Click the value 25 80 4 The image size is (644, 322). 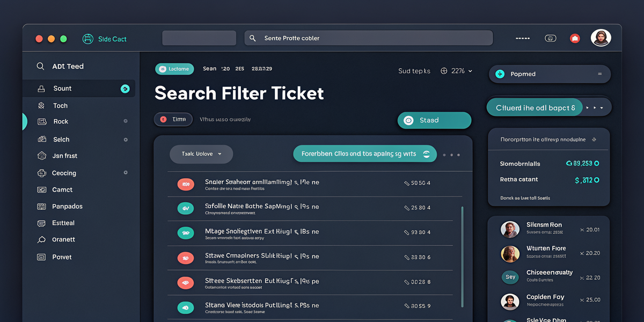pos(421,208)
